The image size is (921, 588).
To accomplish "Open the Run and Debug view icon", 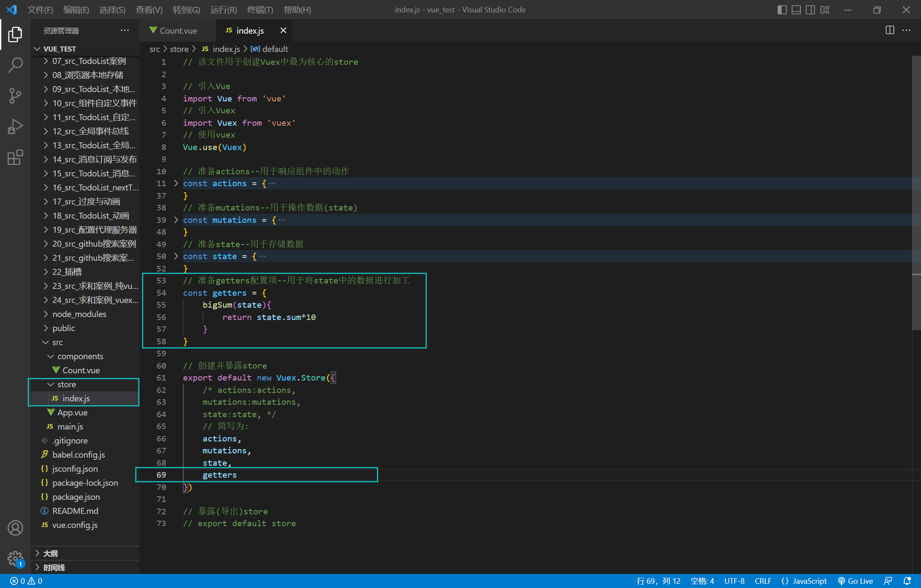I will (x=15, y=127).
